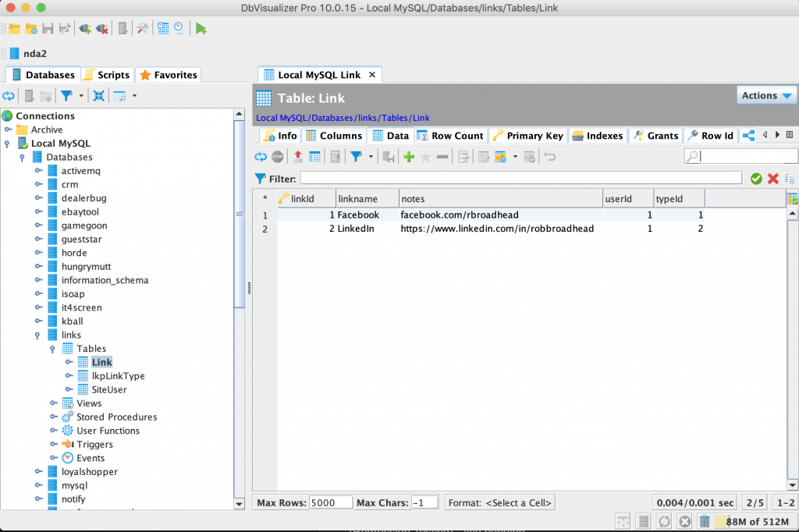
Task: Select the SiteUser table in the tree
Action: [x=110, y=389]
